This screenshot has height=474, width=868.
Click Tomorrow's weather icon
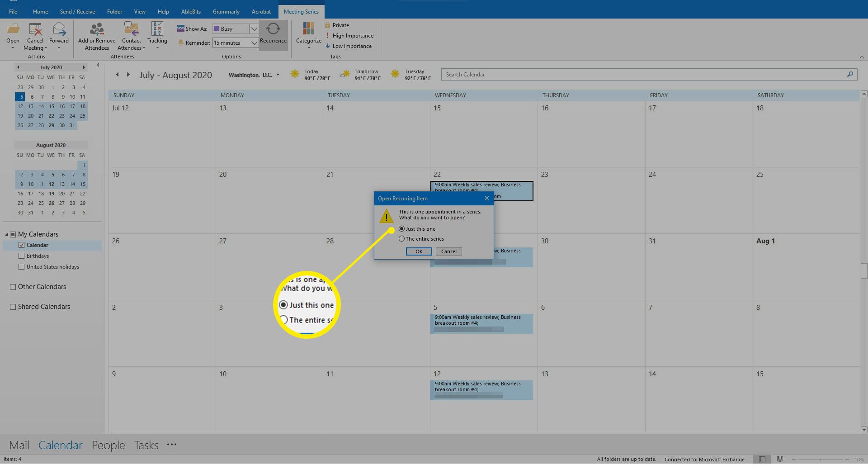click(x=345, y=74)
